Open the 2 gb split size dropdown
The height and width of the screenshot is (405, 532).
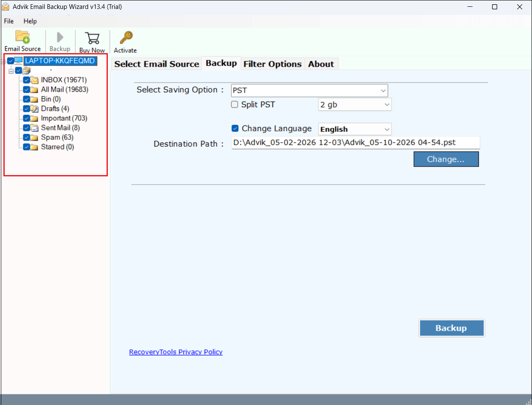[x=355, y=105]
